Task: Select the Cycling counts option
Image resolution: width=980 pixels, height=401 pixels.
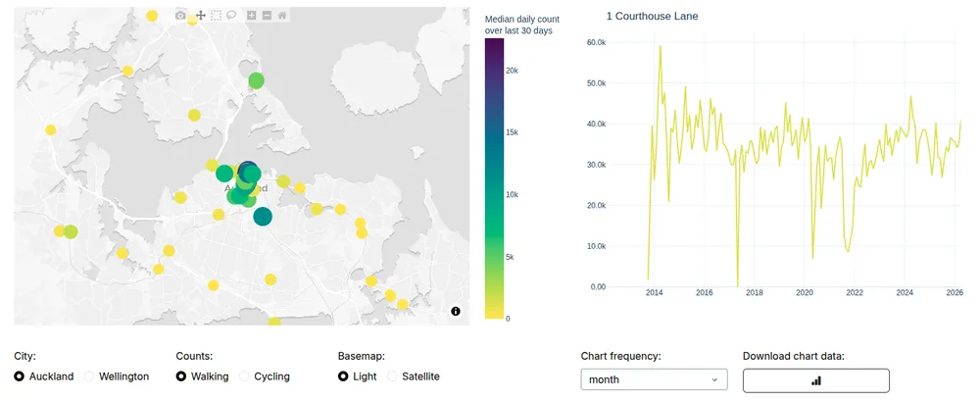Action: pyautogui.click(x=245, y=376)
